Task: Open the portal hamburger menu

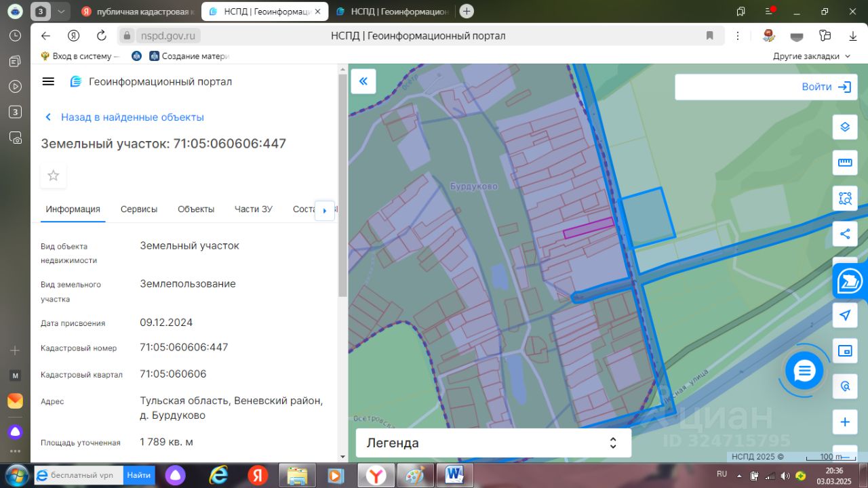Action: pyautogui.click(x=48, y=81)
